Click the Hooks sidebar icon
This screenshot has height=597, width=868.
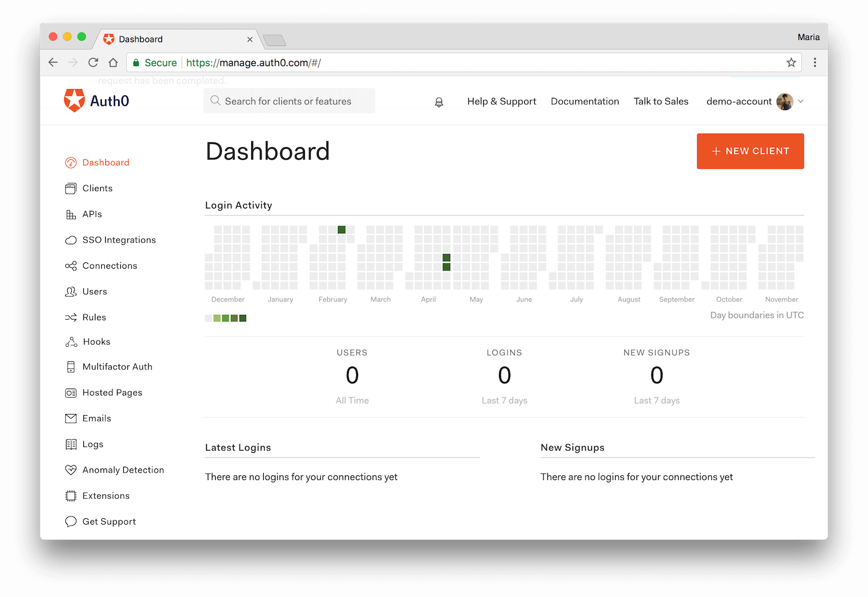click(x=71, y=342)
